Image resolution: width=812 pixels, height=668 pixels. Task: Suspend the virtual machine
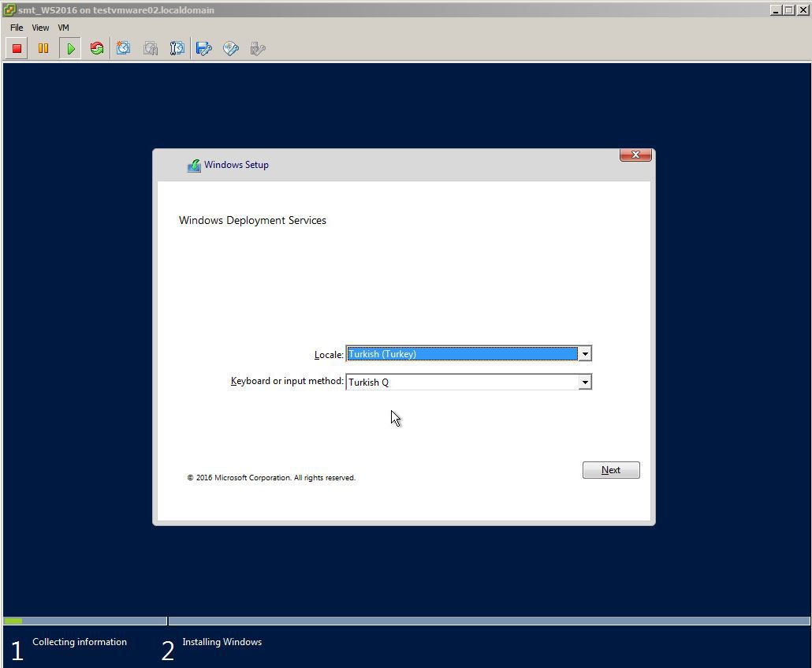(x=43, y=48)
